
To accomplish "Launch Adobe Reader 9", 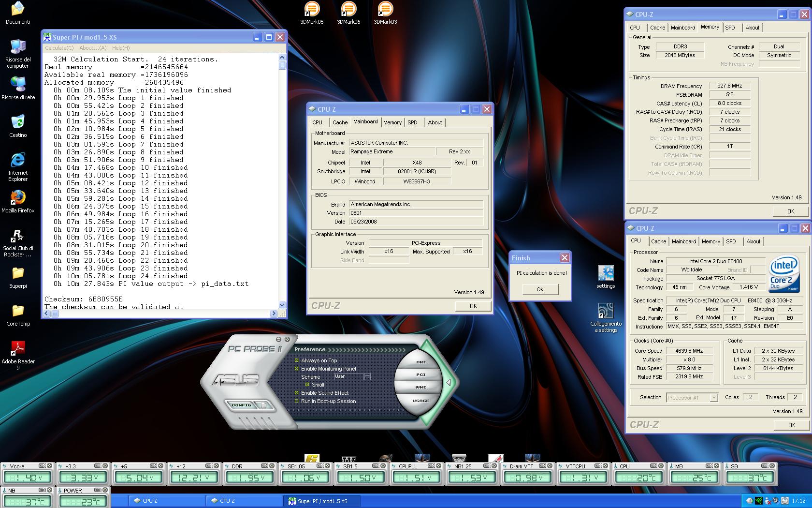I will click(18, 356).
